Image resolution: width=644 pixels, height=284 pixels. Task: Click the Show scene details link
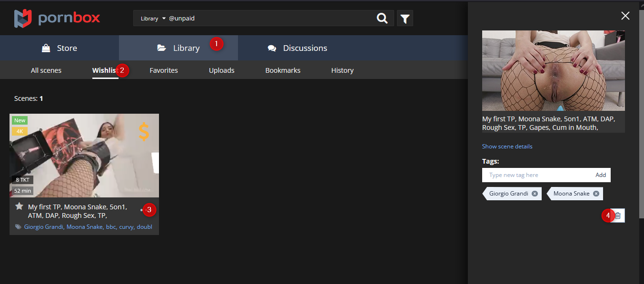click(x=507, y=147)
